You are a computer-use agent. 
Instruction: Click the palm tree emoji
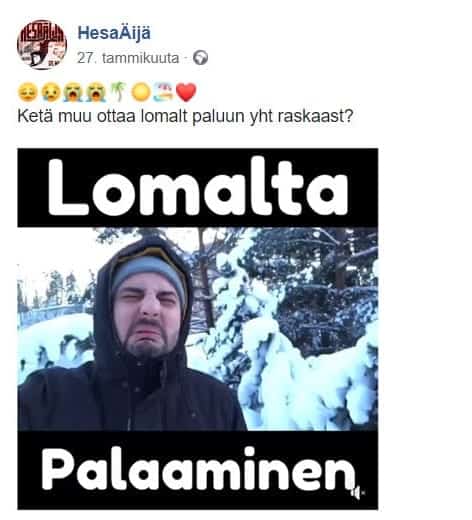click(118, 92)
